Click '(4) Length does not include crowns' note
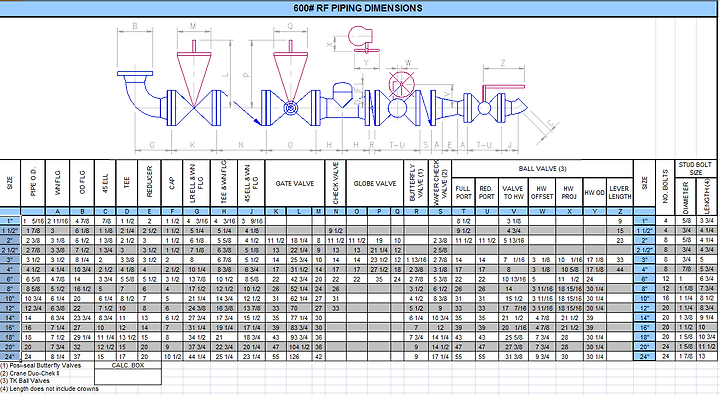Viewport: 720px width, 396px height. (x=49, y=389)
